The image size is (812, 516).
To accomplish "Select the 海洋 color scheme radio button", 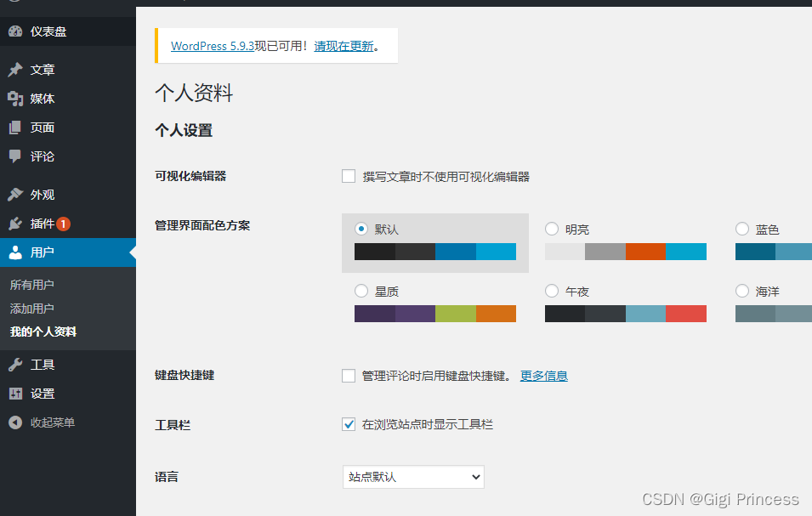I will (x=742, y=291).
